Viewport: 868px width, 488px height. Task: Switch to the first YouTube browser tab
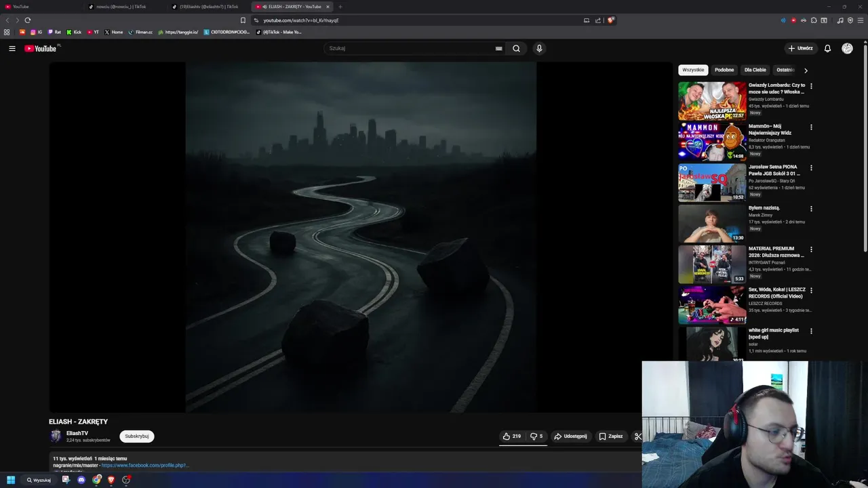pos(41,7)
